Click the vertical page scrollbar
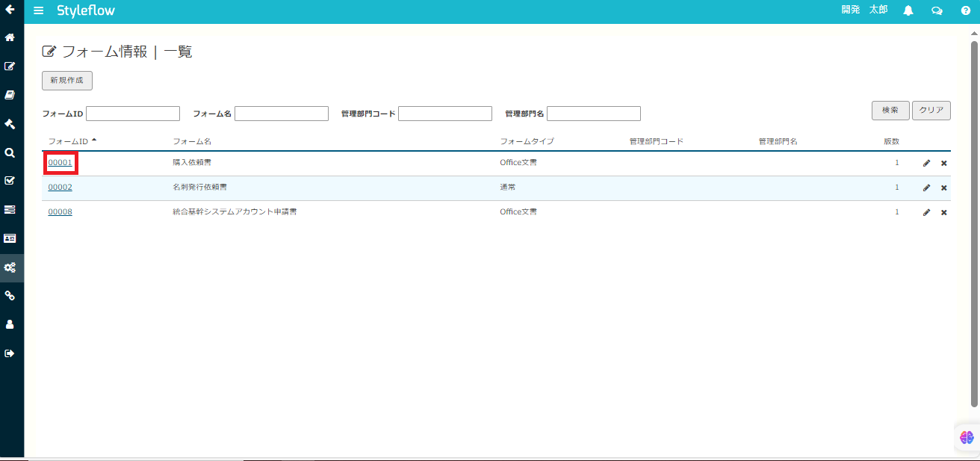 coord(974,224)
